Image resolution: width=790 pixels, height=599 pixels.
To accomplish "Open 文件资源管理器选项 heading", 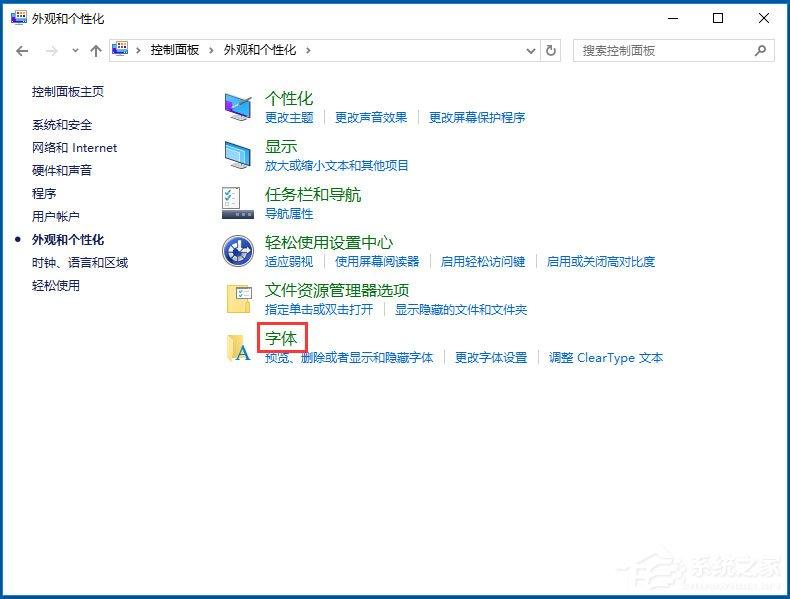I will (x=337, y=291).
